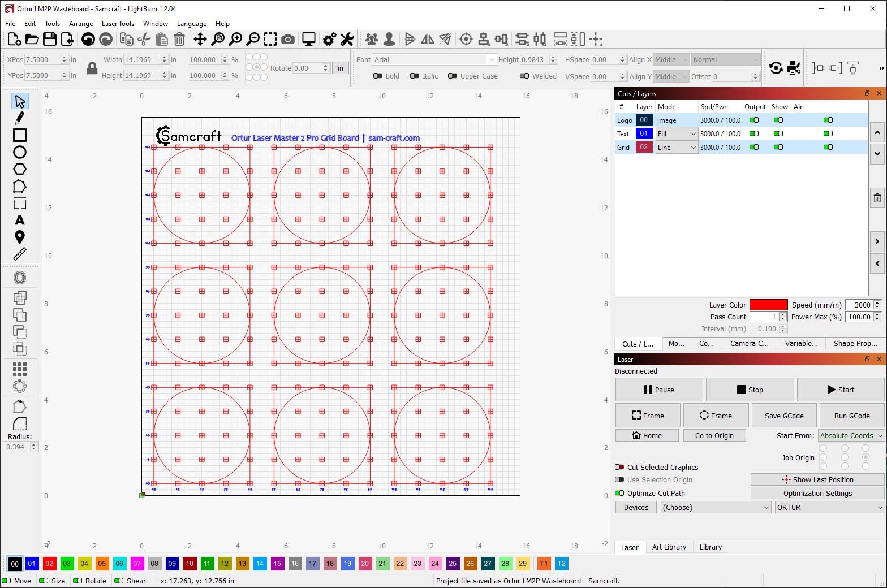Click the Save GCode button
Image resolution: width=887 pixels, height=588 pixels.
(784, 416)
